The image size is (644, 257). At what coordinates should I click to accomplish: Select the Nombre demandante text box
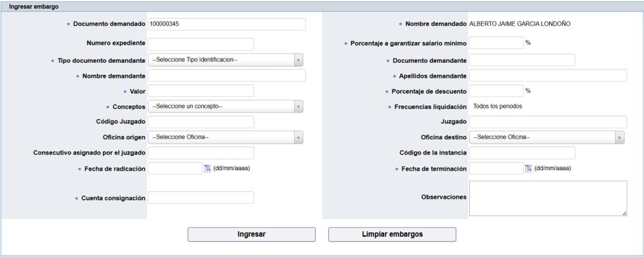click(226, 76)
